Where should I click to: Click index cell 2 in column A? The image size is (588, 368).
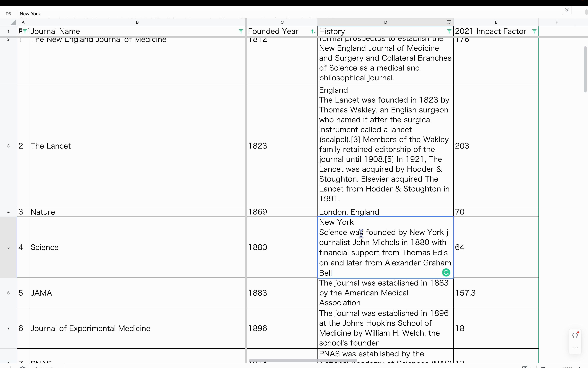point(23,146)
